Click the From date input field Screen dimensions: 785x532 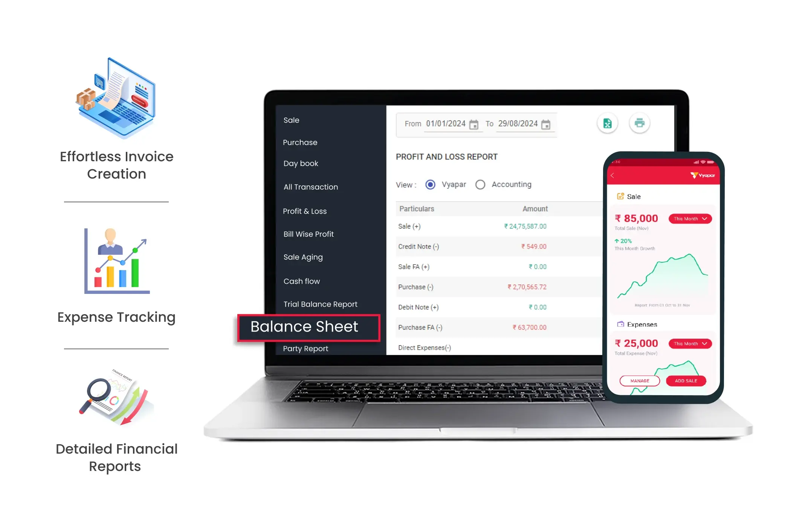coord(446,124)
